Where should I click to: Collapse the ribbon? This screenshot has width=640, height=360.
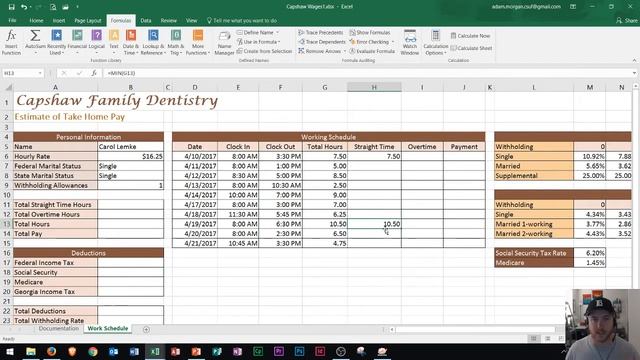coord(634,60)
